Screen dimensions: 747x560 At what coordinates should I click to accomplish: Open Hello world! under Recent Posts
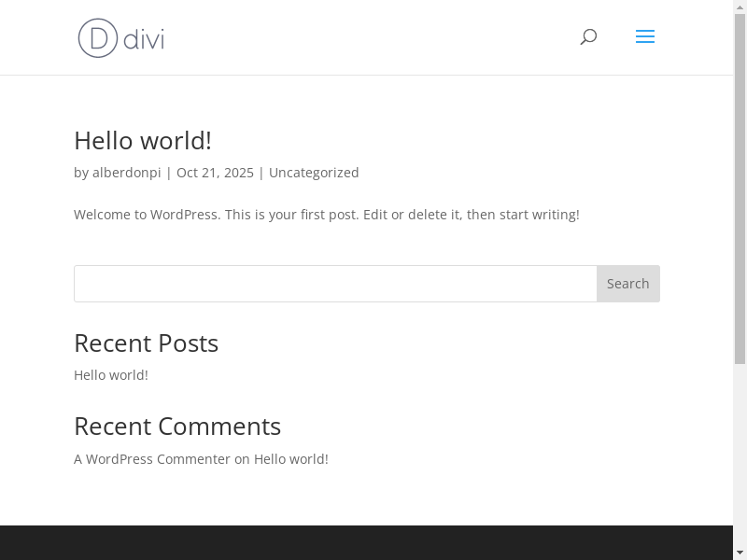[x=111, y=375]
